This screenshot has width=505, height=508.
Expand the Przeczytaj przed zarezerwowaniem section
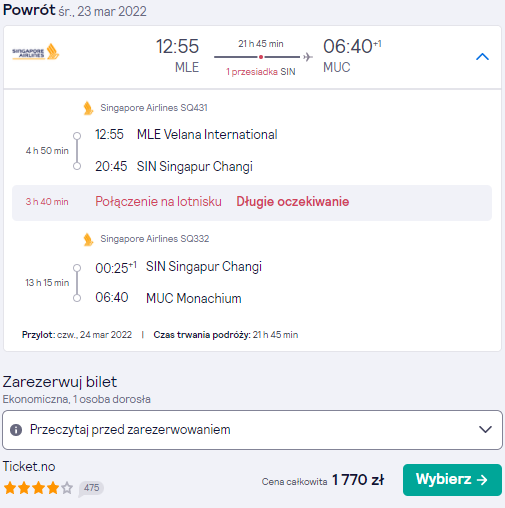tap(252, 430)
